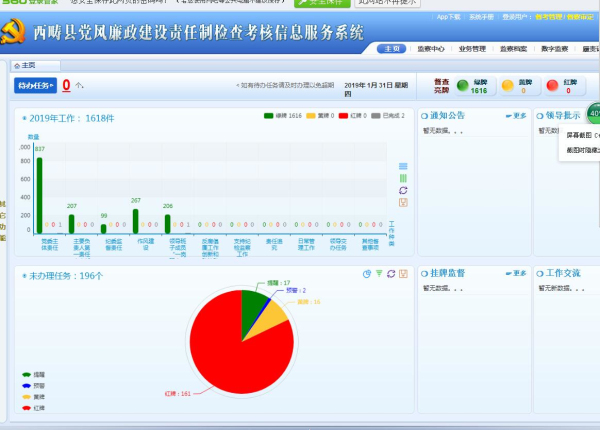This screenshot has height=430, width=600.
Task: Refresh the pending tasks pie chart
Action: (x=390, y=274)
